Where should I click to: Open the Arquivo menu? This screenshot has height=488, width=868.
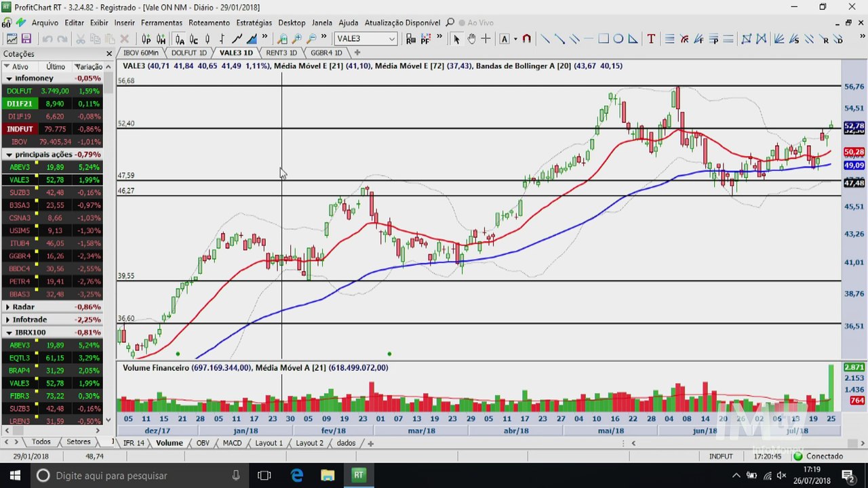click(x=45, y=22)
